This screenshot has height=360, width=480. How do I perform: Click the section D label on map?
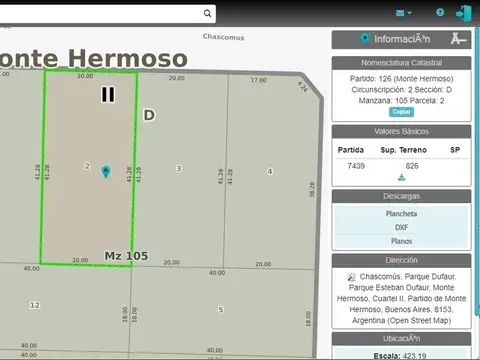pos(149,115)
